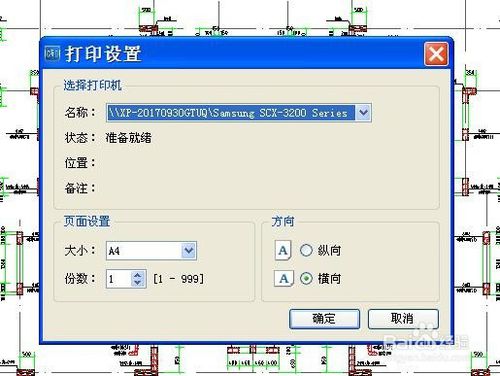Select 横向 landscape orientation radio button
This screenshot has height=376, width=500.
(x=306, y=278)
